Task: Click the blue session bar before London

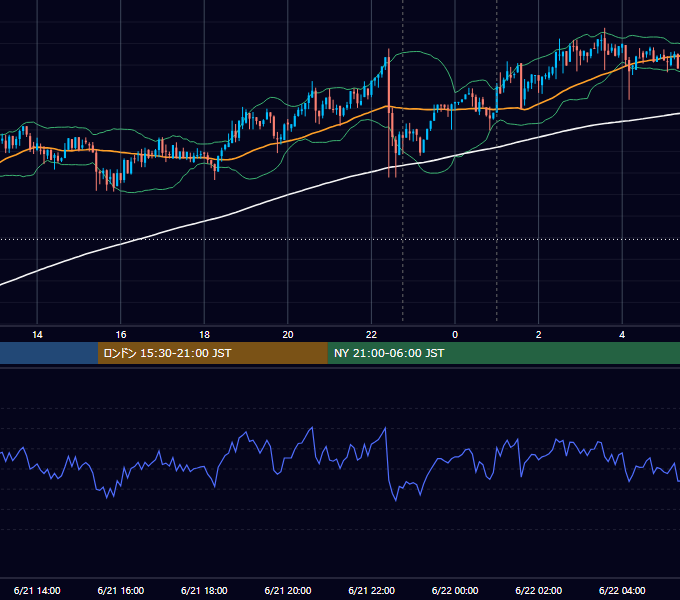Action: coord(49,353)
